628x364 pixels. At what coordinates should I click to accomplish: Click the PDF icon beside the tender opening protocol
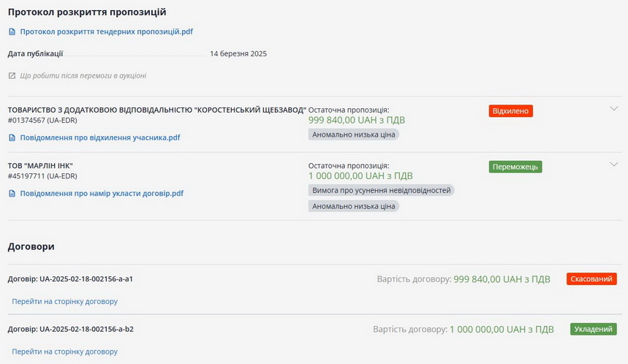click(12, 31)
